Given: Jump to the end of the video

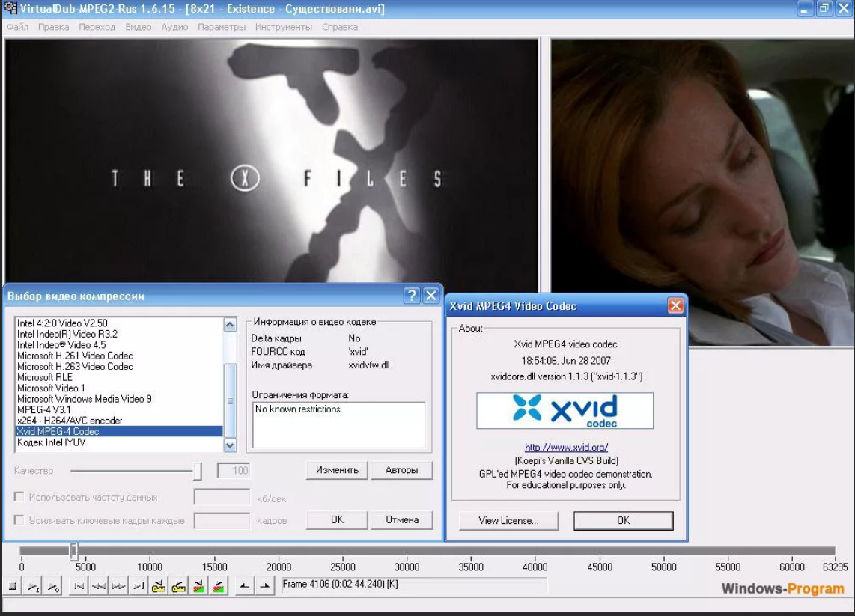Looking at the screenshot, I should (139, 587).
